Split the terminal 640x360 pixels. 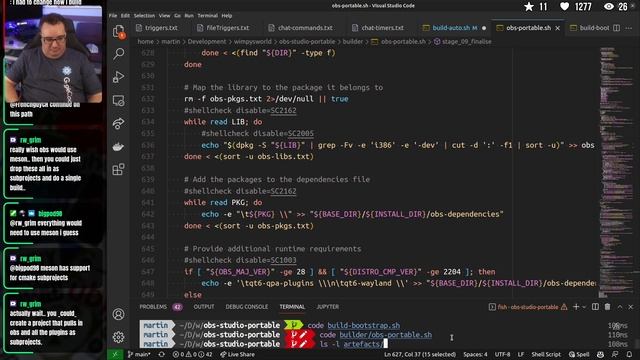(x=595, y=307)
